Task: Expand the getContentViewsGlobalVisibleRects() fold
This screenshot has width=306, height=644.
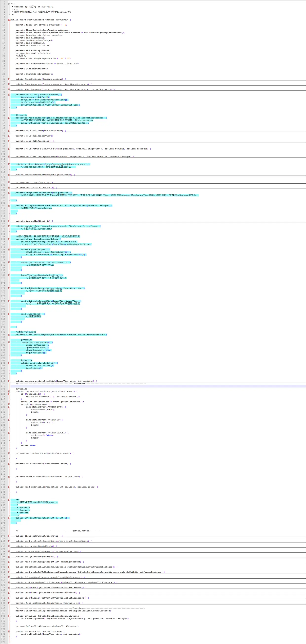Action: (9, 587)
